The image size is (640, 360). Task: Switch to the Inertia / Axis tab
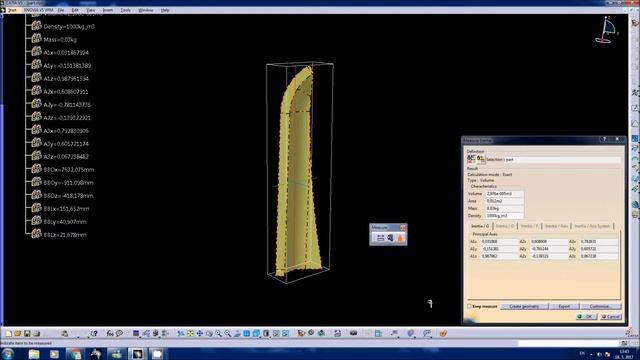click(x=556, y=226)
